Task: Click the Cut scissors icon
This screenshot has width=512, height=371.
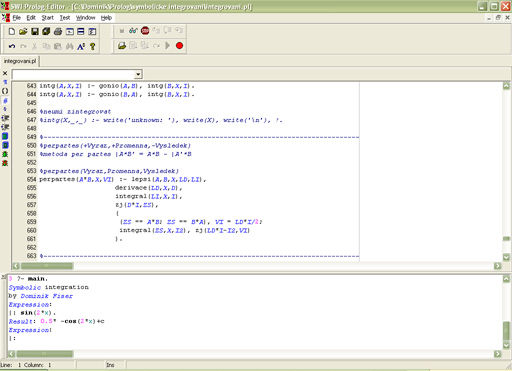Action: coord(35,46)
